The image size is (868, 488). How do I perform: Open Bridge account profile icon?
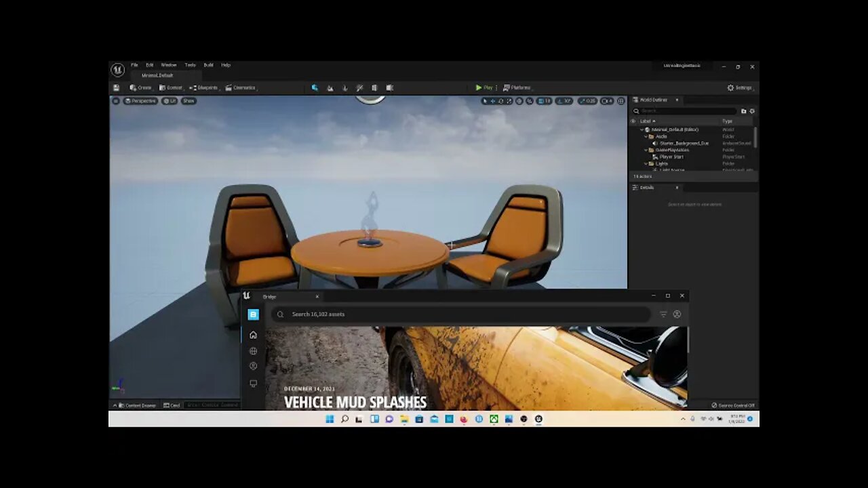coord(677,314)
